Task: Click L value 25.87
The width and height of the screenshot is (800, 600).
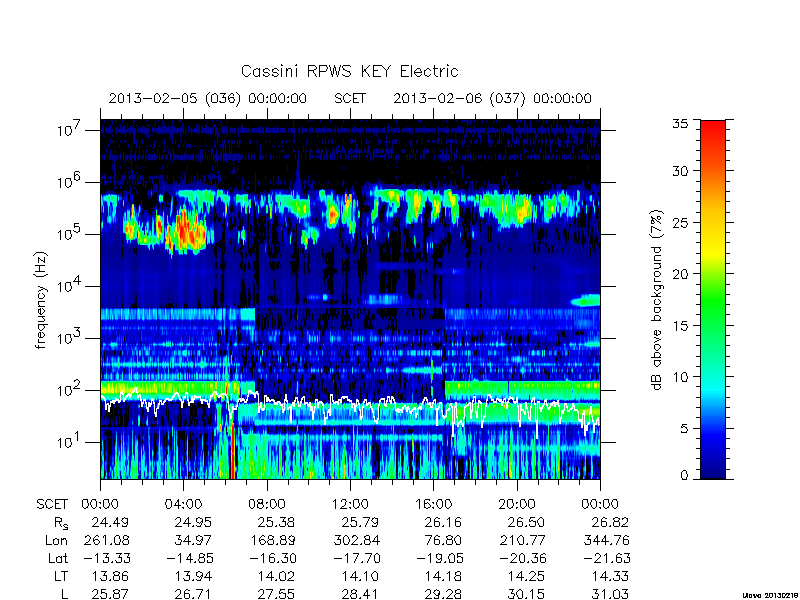Action: click(110, 594)
